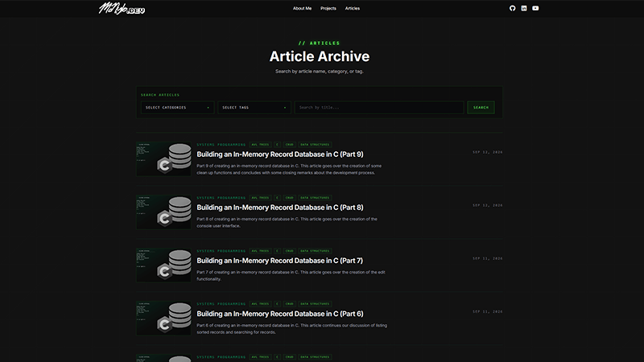This screenshot has width=644, height=362.
Task: Expand the Select Tags dropdown
Action: point(254,108)
